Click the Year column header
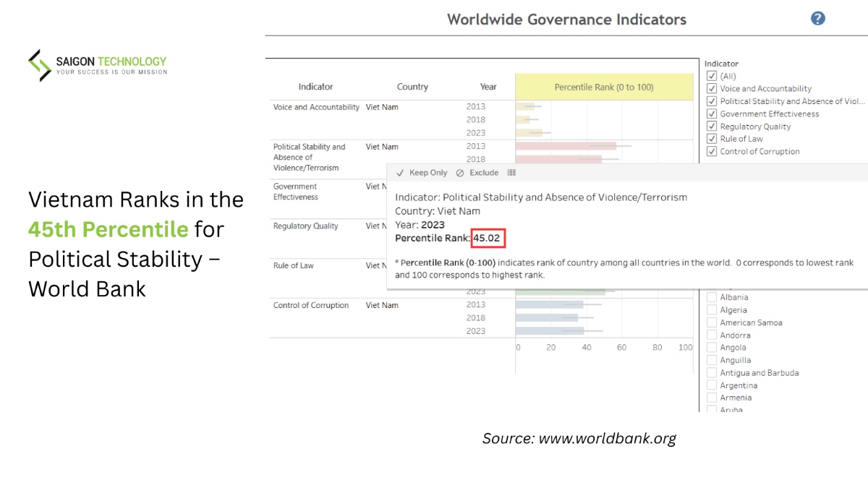Screen dimensions: 868x488 coord(488,87)
